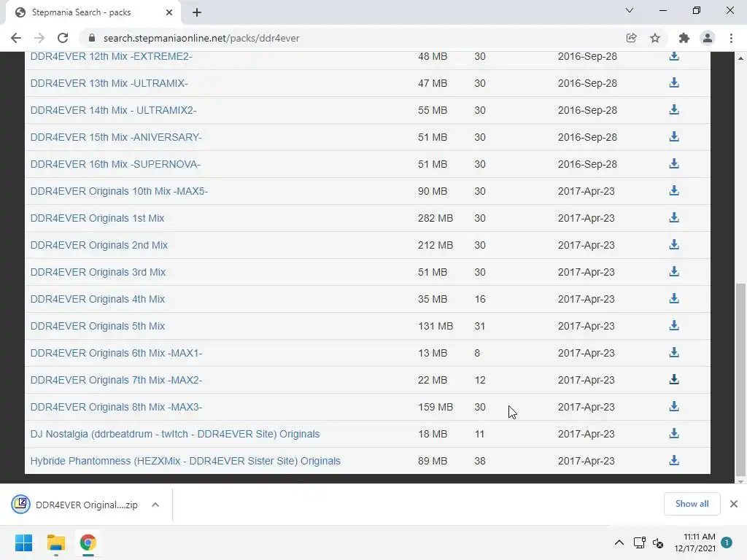This screenshot has width=747, height=560.
Task: Close the downloads bar
Action: coord(734,504)
